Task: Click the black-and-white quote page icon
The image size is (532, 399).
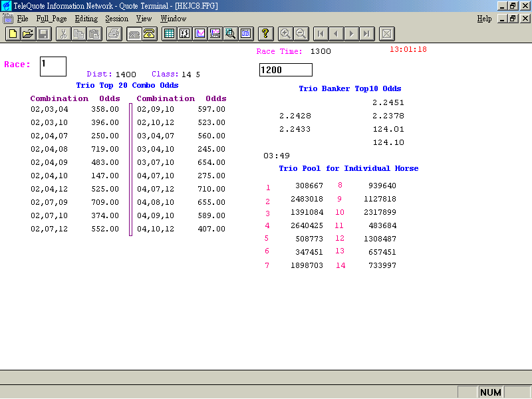Action: point(185,34)
